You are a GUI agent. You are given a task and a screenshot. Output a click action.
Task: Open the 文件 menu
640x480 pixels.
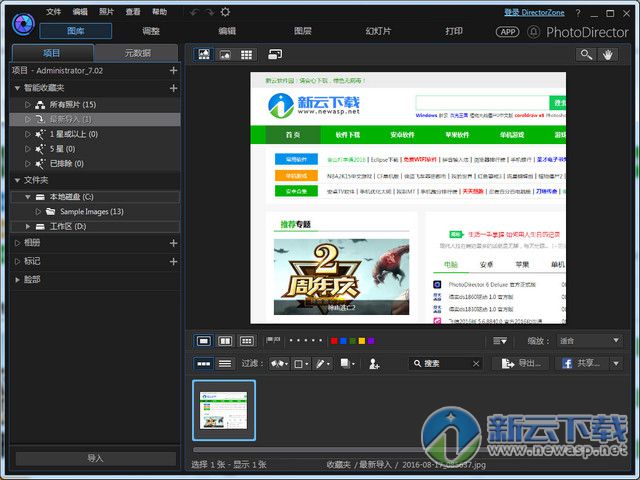53,12
